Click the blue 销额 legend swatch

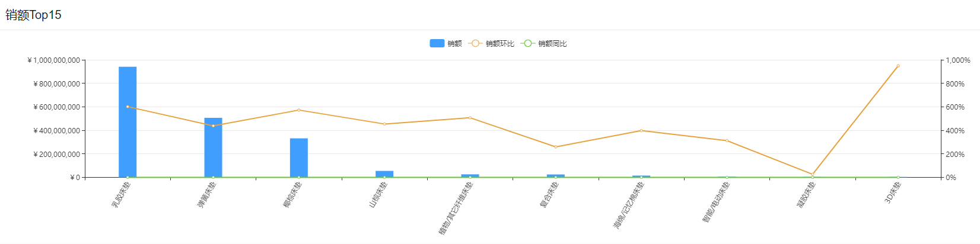tap(437, 43)
